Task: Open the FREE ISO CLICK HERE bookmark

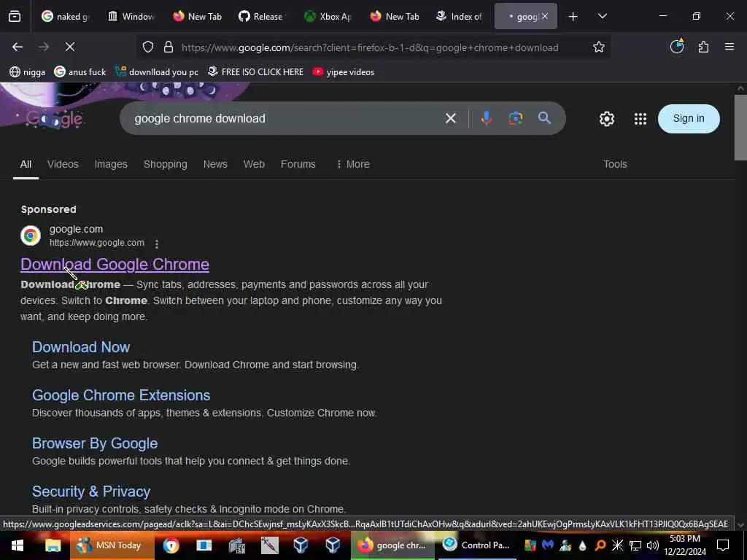Action: click(x=256, y=72)
